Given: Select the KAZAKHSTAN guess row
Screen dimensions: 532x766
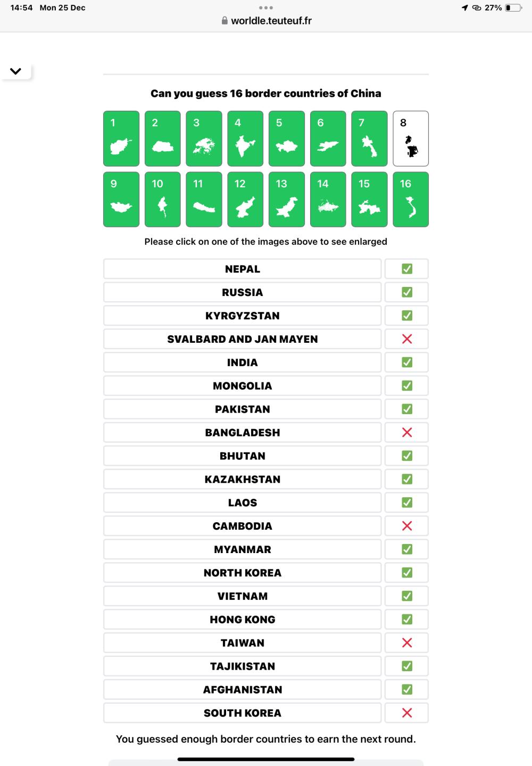Looking at the screenshot, I should 243,479.
